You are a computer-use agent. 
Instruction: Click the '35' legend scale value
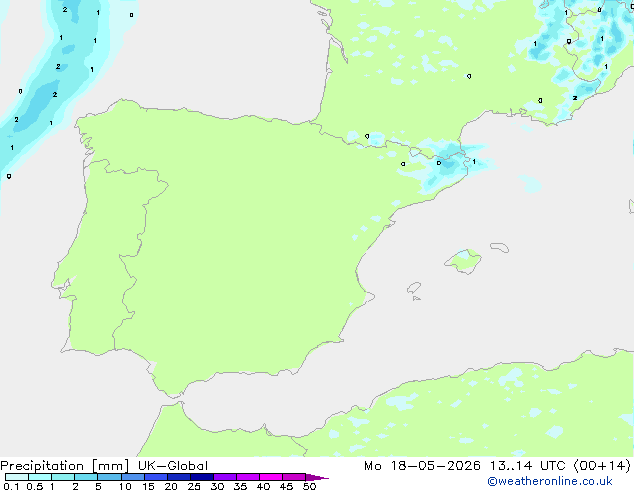[240, 486]
